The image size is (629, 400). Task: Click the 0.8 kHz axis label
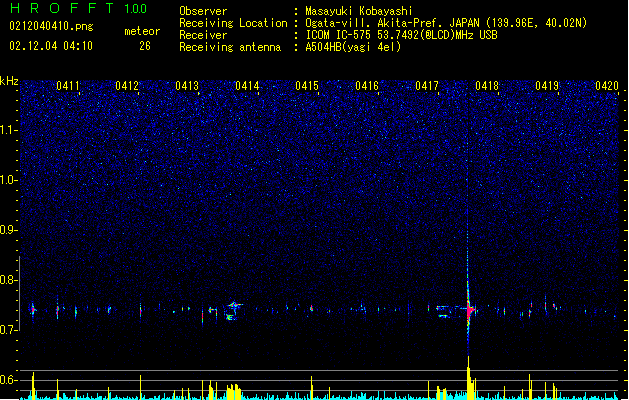[8, 280]
